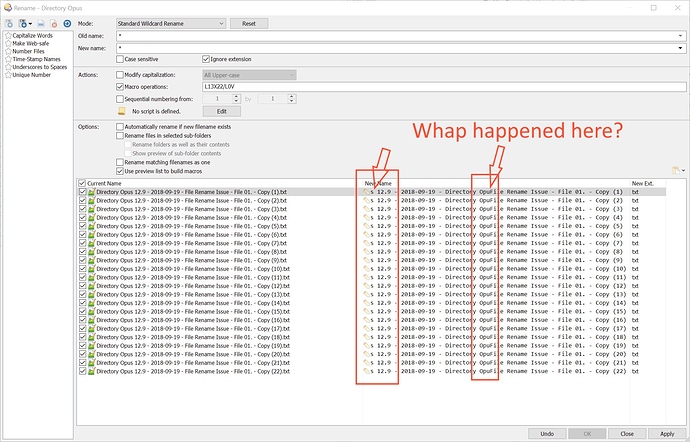Viewport: 690px width, 442px height.
Task: Select the row ending Copy (20).txt
Action: tap(193, 354)
